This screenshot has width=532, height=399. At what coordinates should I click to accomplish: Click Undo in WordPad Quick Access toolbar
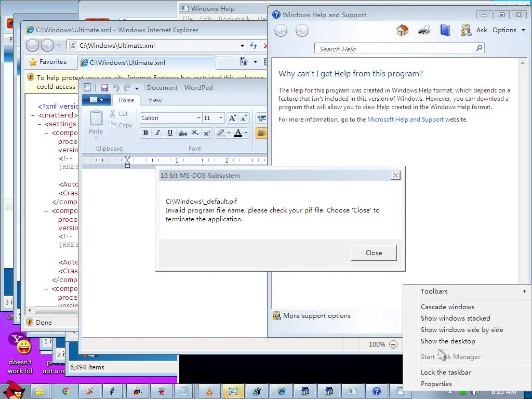tap(116, 87)
